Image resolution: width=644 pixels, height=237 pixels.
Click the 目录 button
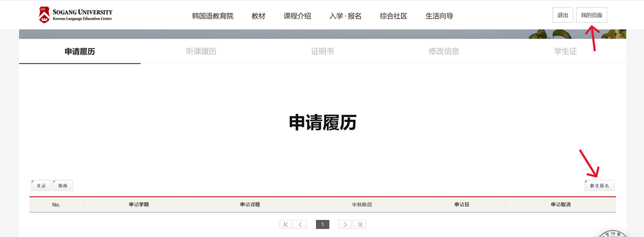pos(41,185)
